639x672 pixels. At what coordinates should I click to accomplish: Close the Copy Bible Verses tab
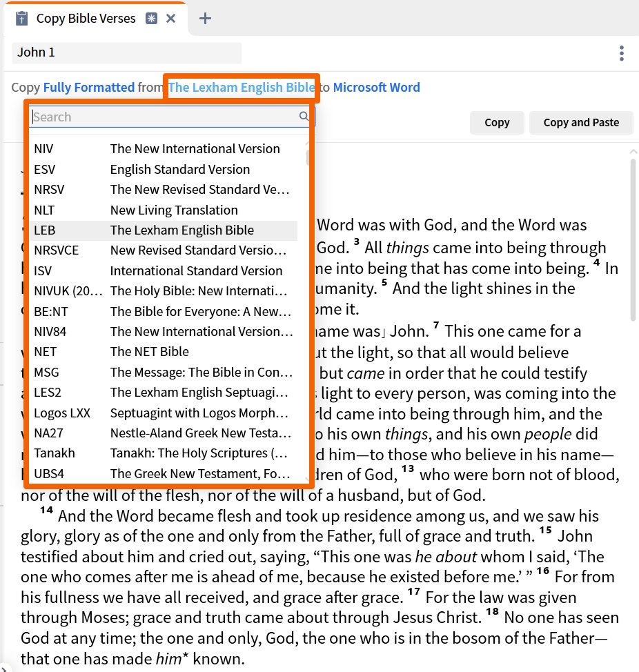pos(171,19)
